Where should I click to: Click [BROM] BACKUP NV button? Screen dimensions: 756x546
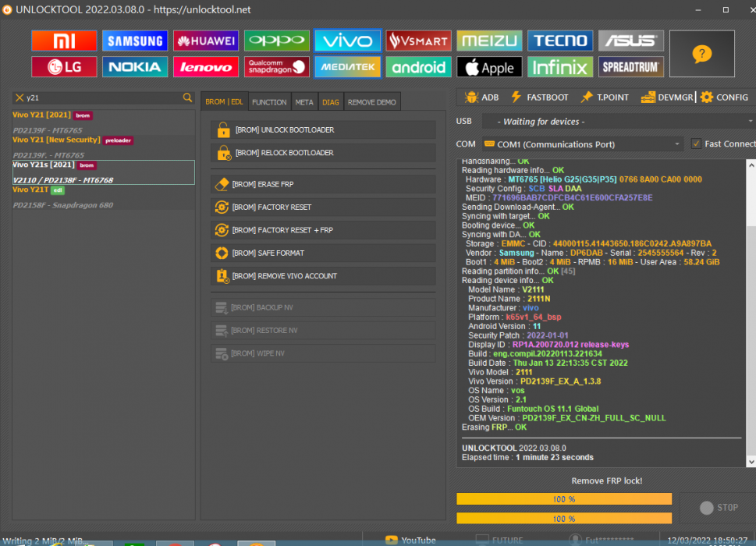coord(323,307)
